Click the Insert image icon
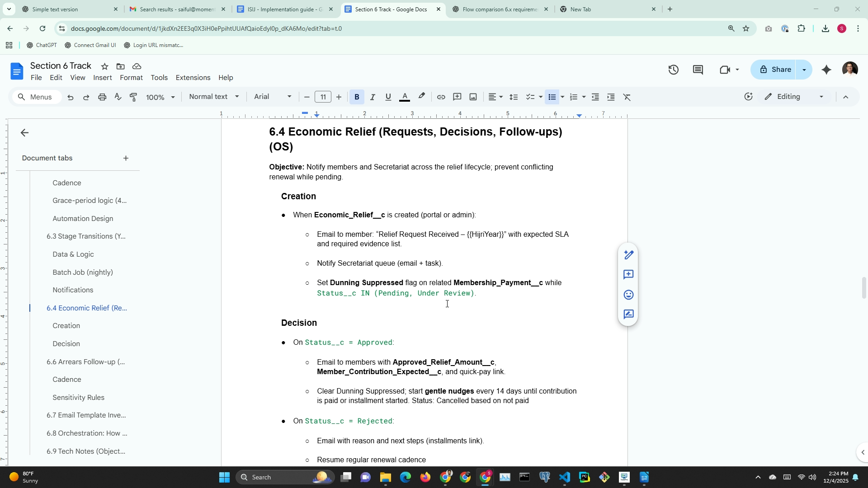 473,97
